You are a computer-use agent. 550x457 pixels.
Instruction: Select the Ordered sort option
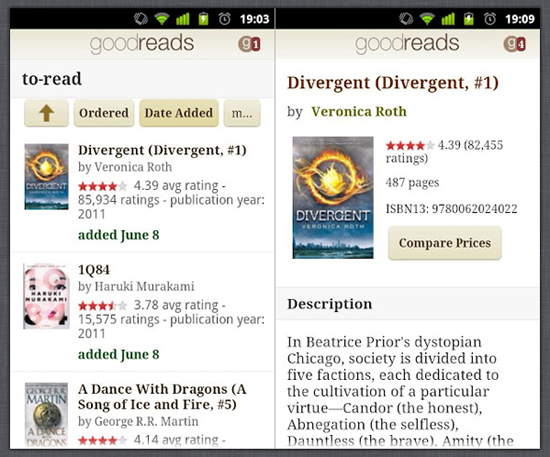click(x=104, y=113)
